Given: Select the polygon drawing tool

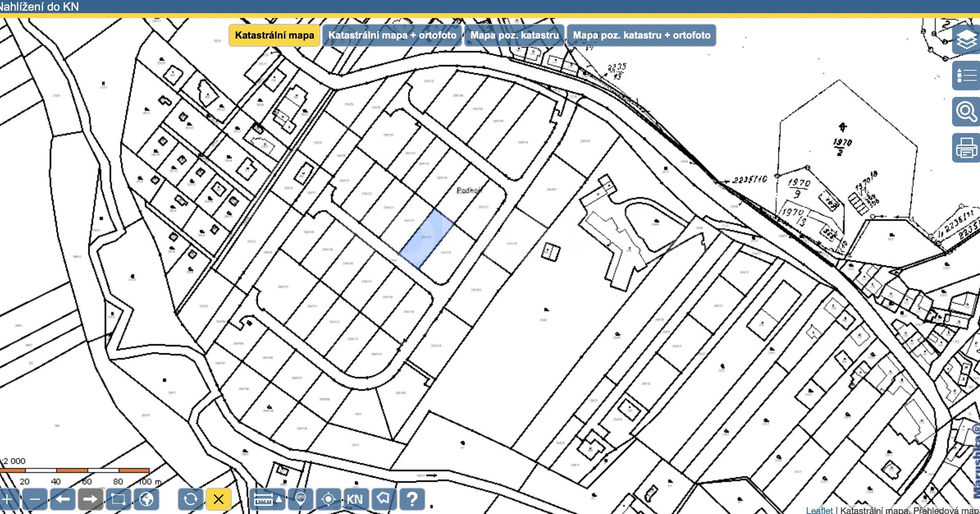Looking at the screenshot, I should point(383,499).
